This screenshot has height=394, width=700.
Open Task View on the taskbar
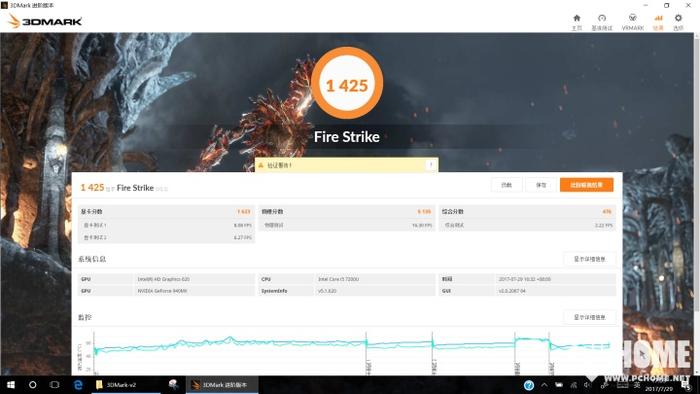pyautogui.click(x=54, y=385)
